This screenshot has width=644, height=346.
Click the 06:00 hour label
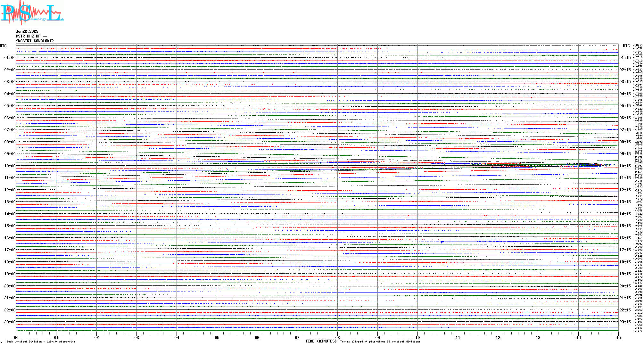click(x=10, y=118)
